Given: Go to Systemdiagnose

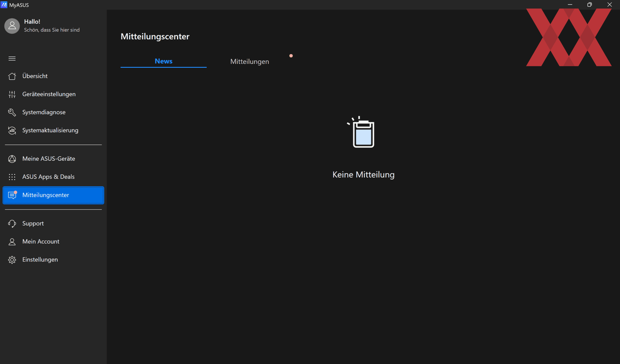Looking at the screenshot, I should pos(53,112).
